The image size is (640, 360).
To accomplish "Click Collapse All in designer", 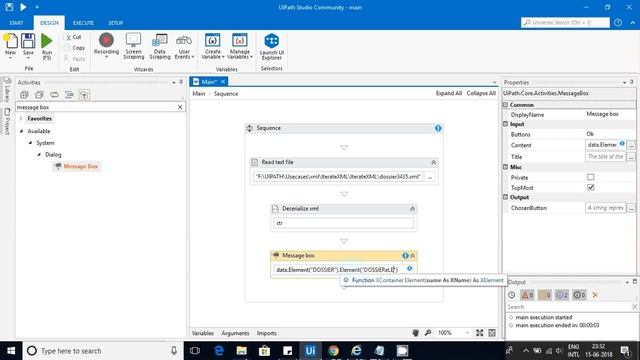I will click(x=481, y=93).
